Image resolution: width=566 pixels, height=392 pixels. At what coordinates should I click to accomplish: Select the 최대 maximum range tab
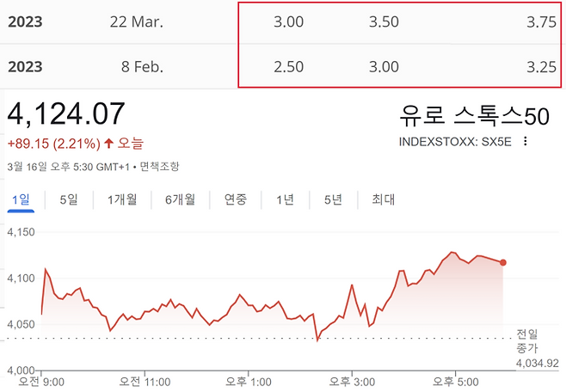[x=384, y=199]
